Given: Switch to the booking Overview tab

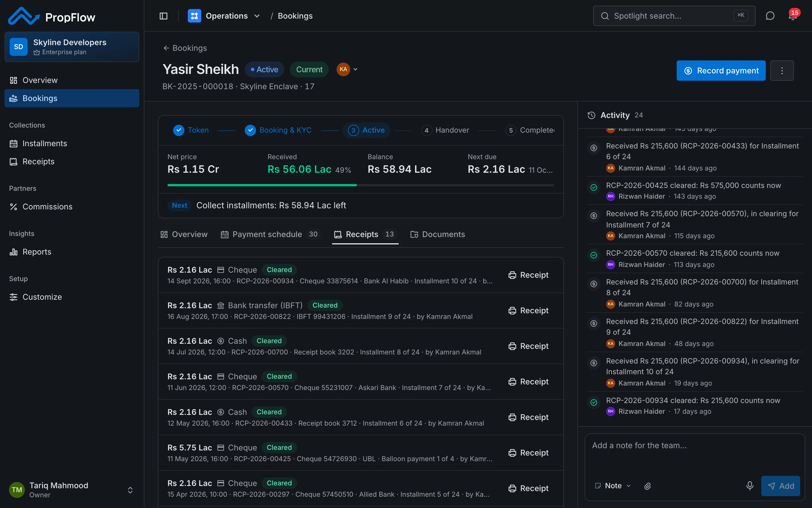Looking at the screenshot, I should pos(184,235).
